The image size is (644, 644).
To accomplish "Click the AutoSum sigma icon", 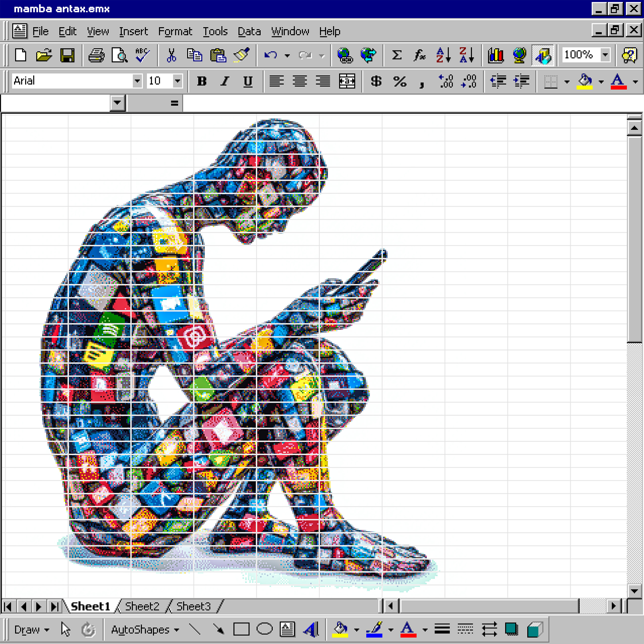I will coord(396,55).
